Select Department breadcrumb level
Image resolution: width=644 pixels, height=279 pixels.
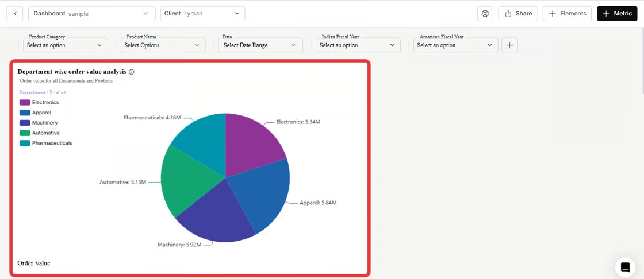32,92
